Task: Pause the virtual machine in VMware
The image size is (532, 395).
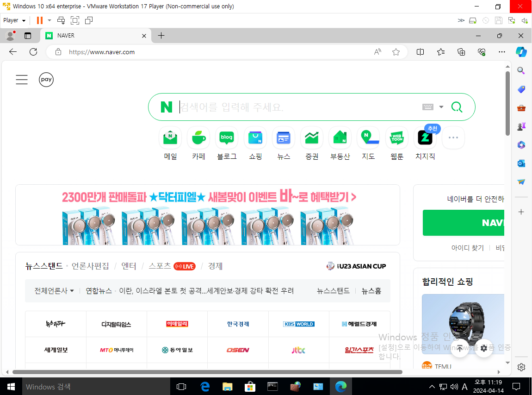Action: pyautogui.click(x=40, y=20)
